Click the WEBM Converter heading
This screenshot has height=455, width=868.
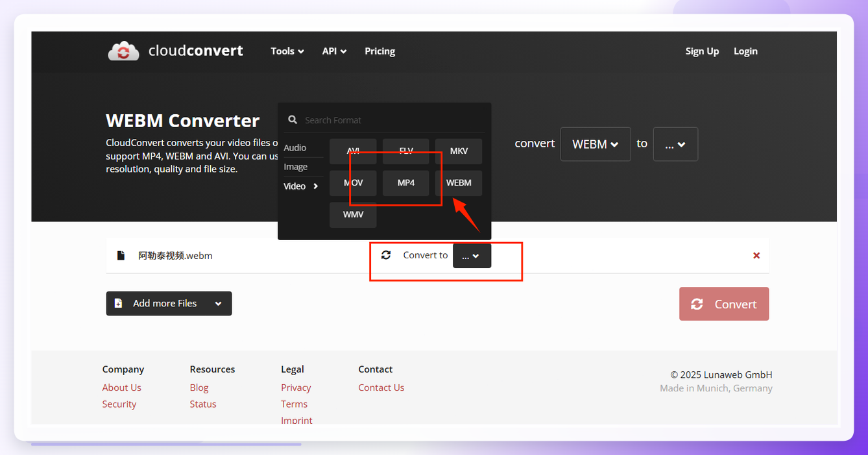183,121
